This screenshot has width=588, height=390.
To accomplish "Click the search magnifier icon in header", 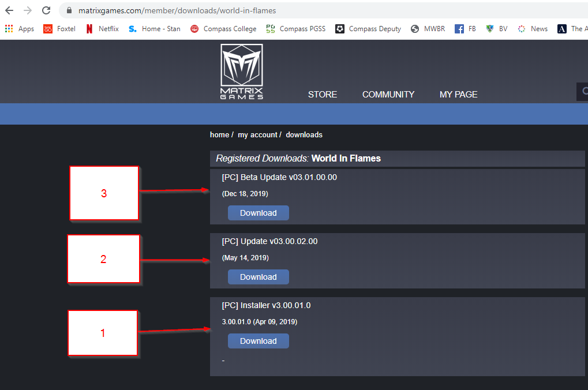I will 585,91.
